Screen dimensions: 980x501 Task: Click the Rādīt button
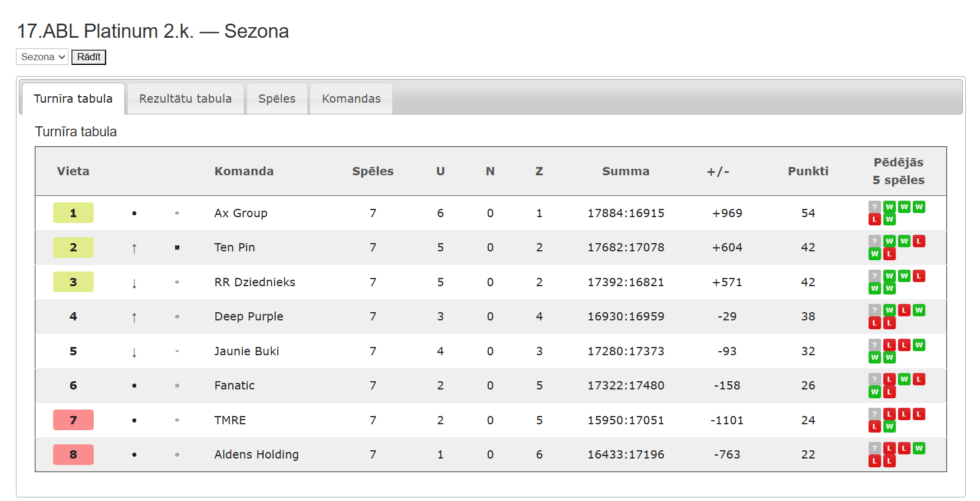coord(88,57)
